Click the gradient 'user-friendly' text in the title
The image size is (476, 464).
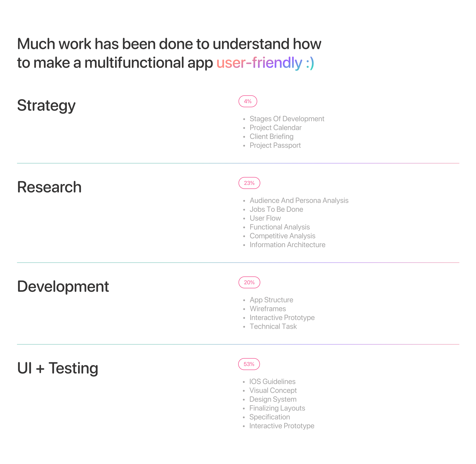pos(259,63)
